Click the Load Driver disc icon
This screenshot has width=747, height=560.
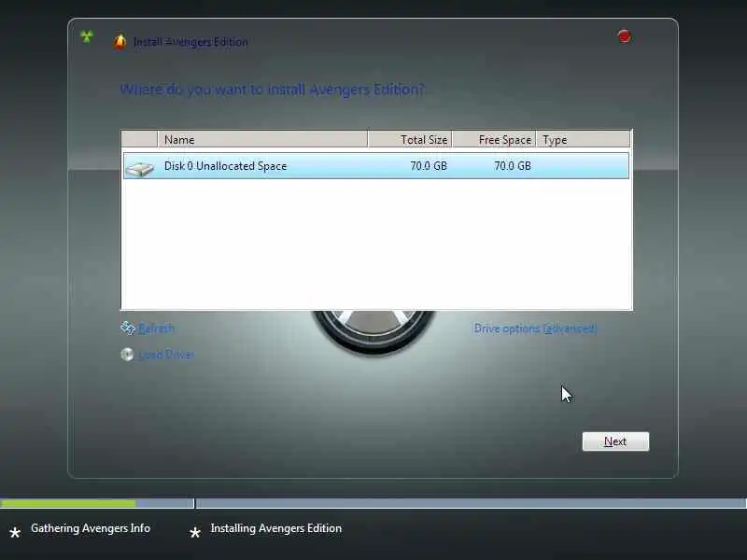point(127,355)
